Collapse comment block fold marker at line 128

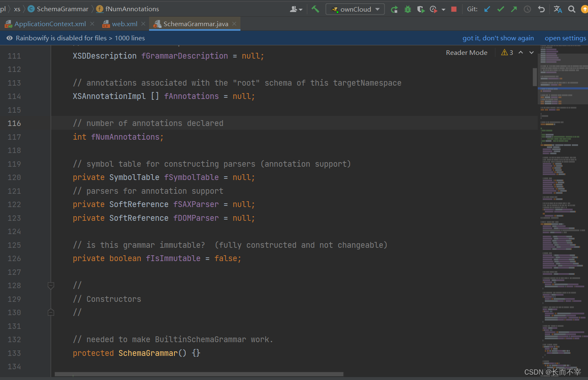click(51, 286)
